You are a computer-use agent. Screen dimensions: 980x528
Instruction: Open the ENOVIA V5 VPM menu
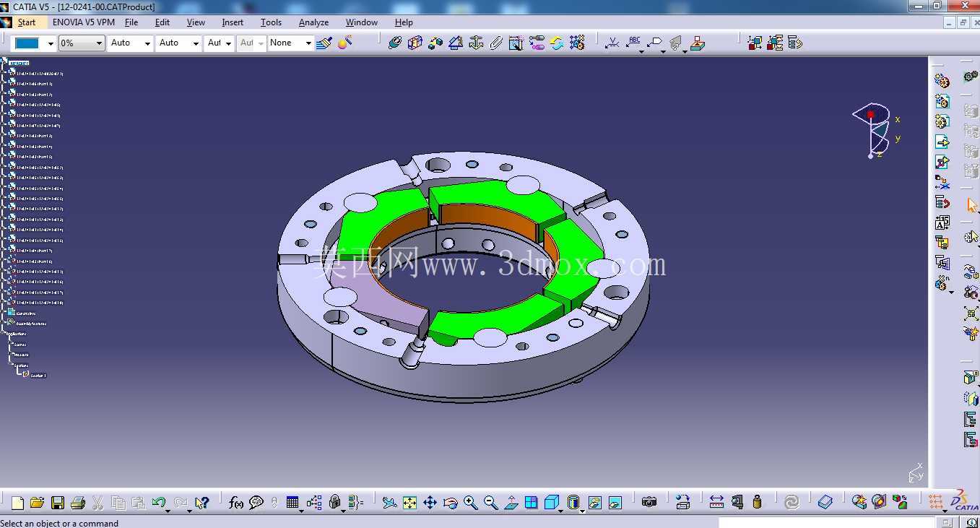[83, 22]
